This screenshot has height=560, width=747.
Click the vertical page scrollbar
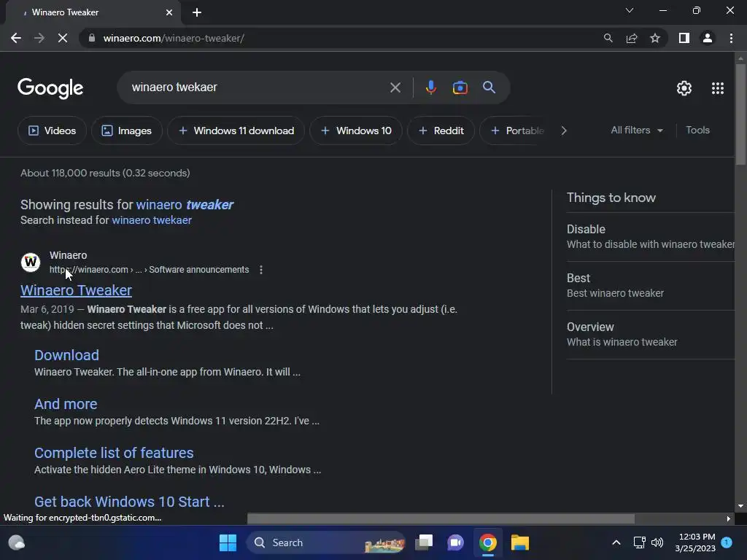[740, 114]
